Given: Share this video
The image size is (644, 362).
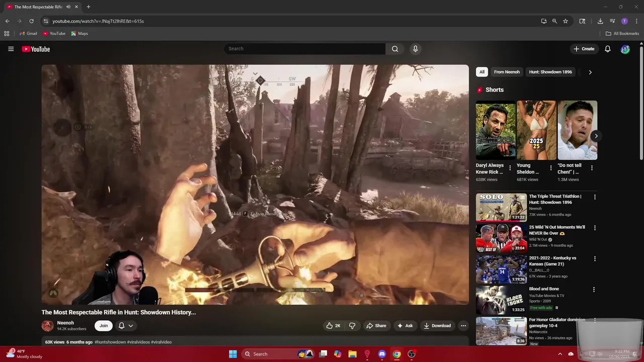Looking at the screenshot, I should [376, 326].
